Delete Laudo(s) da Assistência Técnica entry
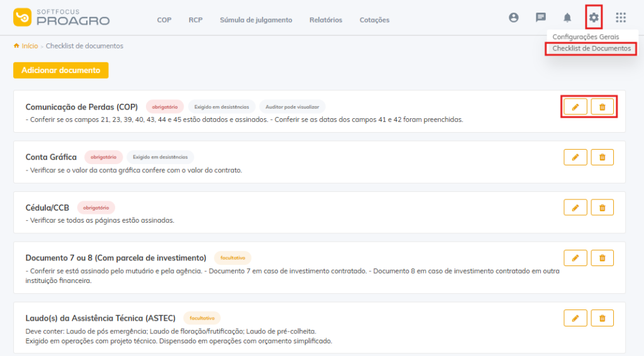644x356 pixels. (602, 319)
